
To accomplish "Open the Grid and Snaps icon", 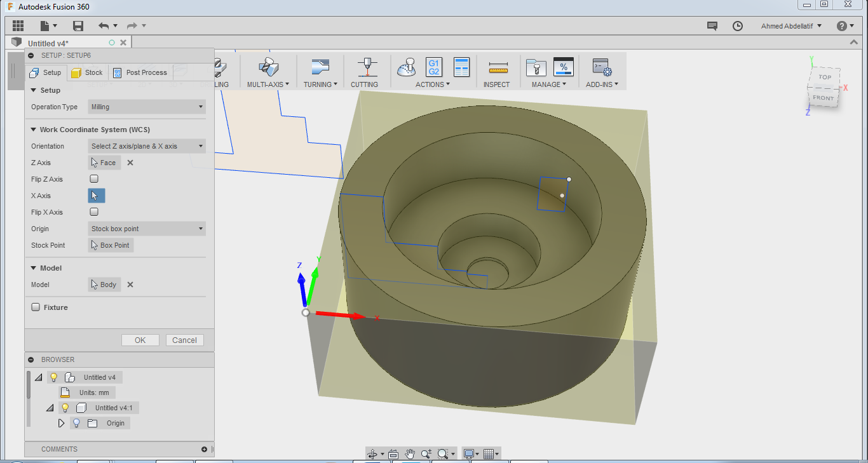I will (x=489, y=454).
